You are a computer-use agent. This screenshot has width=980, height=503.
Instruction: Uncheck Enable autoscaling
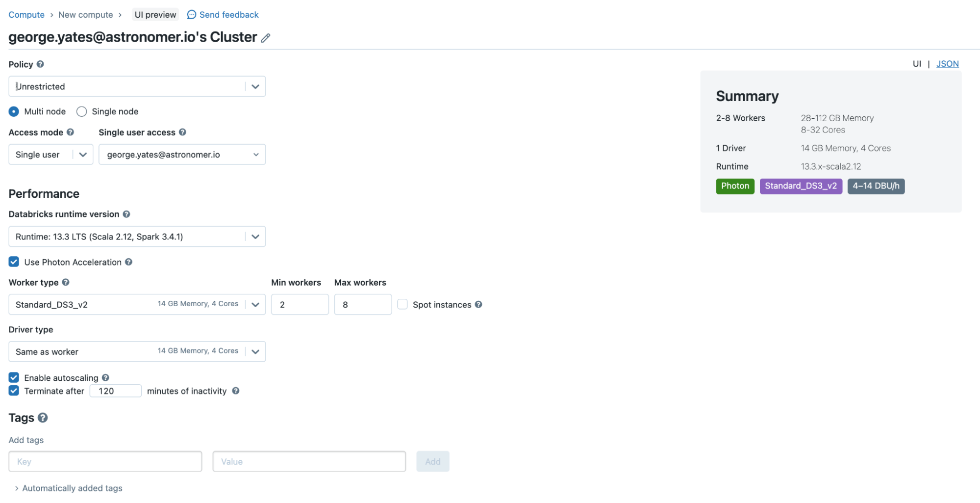pos(14,377)
